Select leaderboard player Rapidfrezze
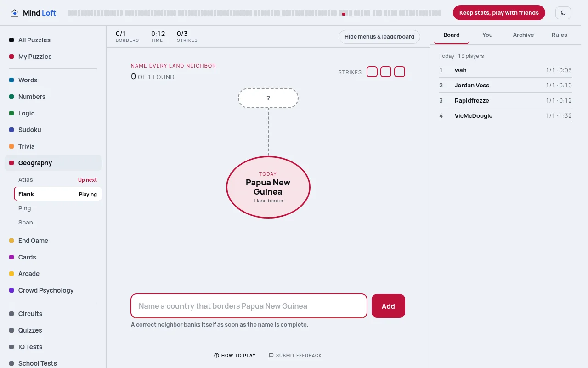Viewport: 588px width, 368px height. coord(505,101)
